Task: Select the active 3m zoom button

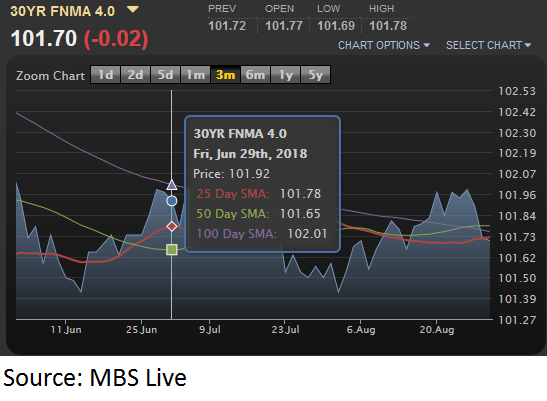Action: [225, 75]
